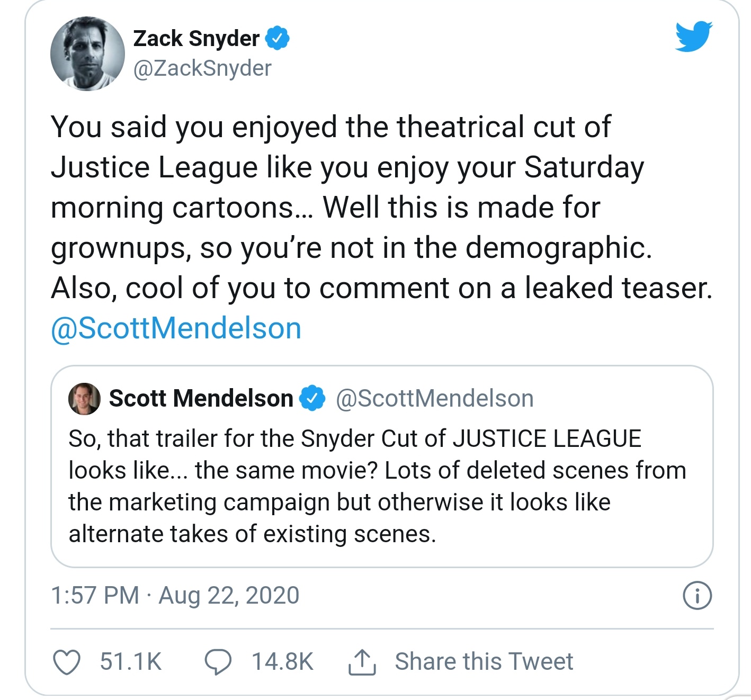Viewport: 751px width, 700px height.
Task: Click the 51.1K likes count
Action: (x=131, y=662)
